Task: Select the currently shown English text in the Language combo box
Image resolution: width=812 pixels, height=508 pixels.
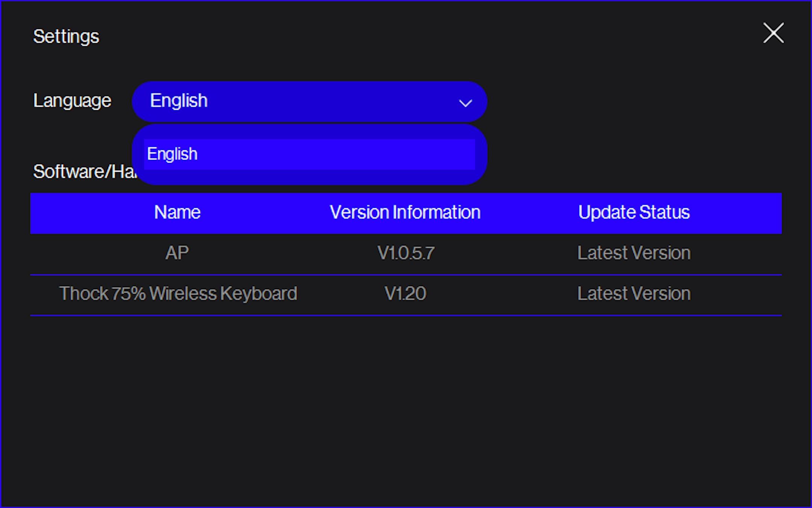Action: point(179,101)
